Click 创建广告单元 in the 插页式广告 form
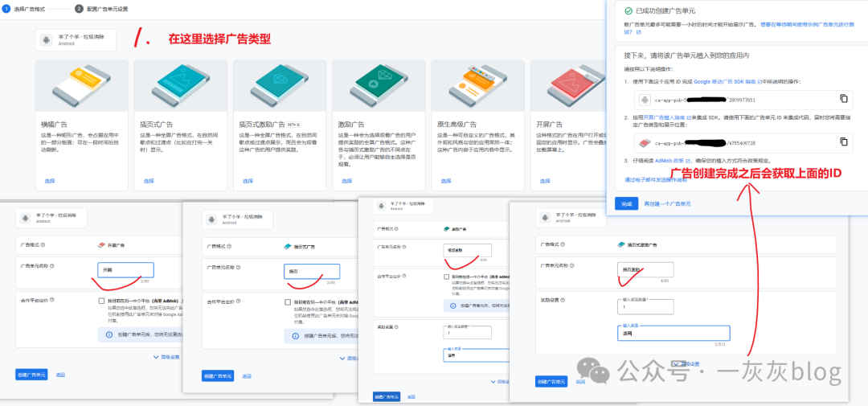This screenshot has width=868, height=406. coord(218,375)
